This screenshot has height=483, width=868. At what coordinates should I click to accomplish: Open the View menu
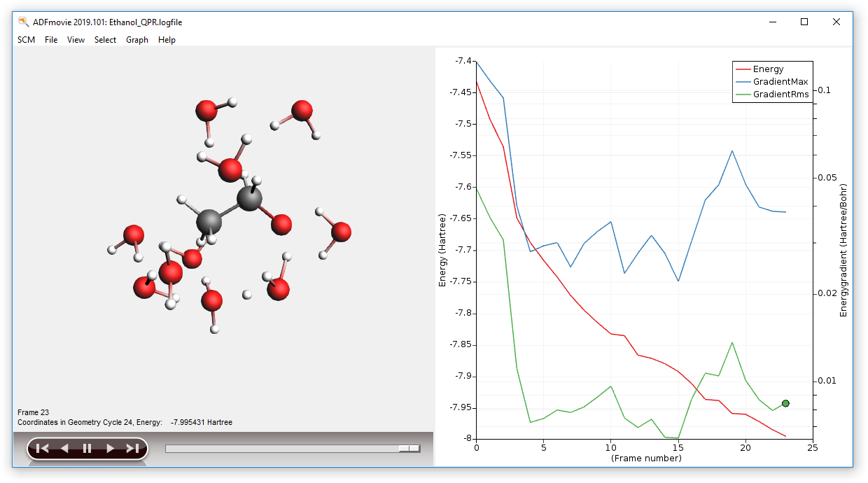coord(76,40)
